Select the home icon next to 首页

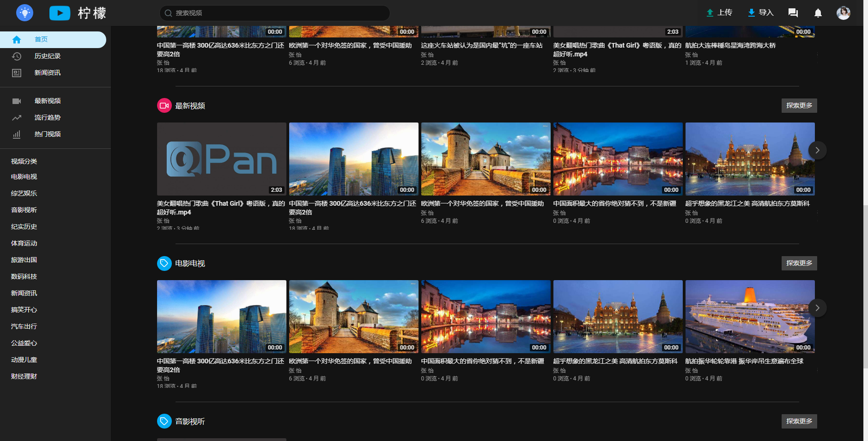coord(17,39)
